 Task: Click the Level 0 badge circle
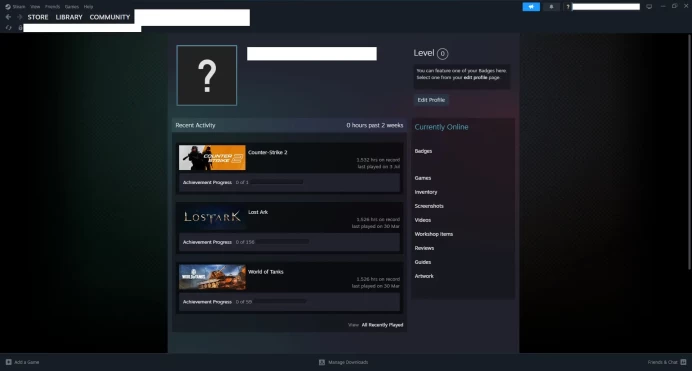(x=442, y=54)
